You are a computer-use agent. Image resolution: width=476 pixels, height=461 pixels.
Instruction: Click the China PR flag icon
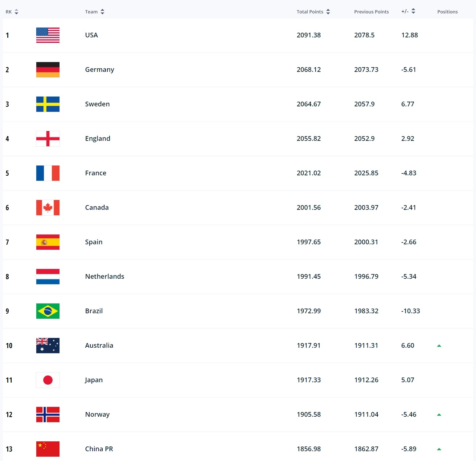pyautogui.click(x=48, y=449)
